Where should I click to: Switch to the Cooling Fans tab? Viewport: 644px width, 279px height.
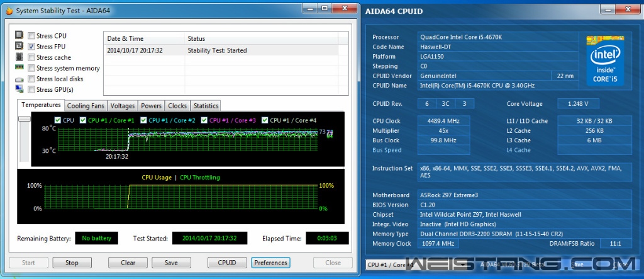86,106
